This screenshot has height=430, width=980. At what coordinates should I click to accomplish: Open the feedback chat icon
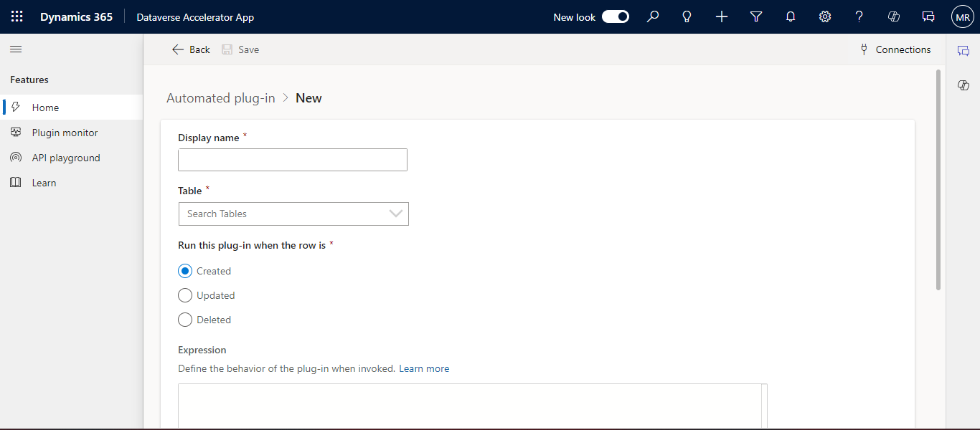pos(928,16)
